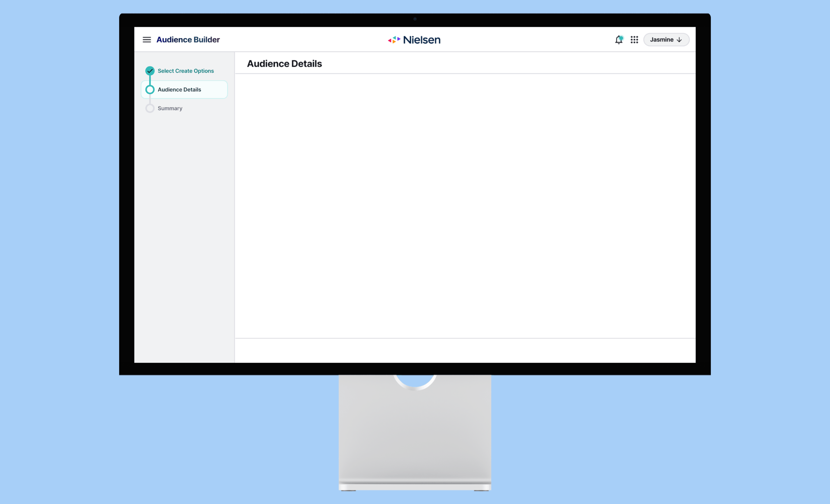Click the teal notification badge dot
The image size is (830, 504).
tap(621, 38)
